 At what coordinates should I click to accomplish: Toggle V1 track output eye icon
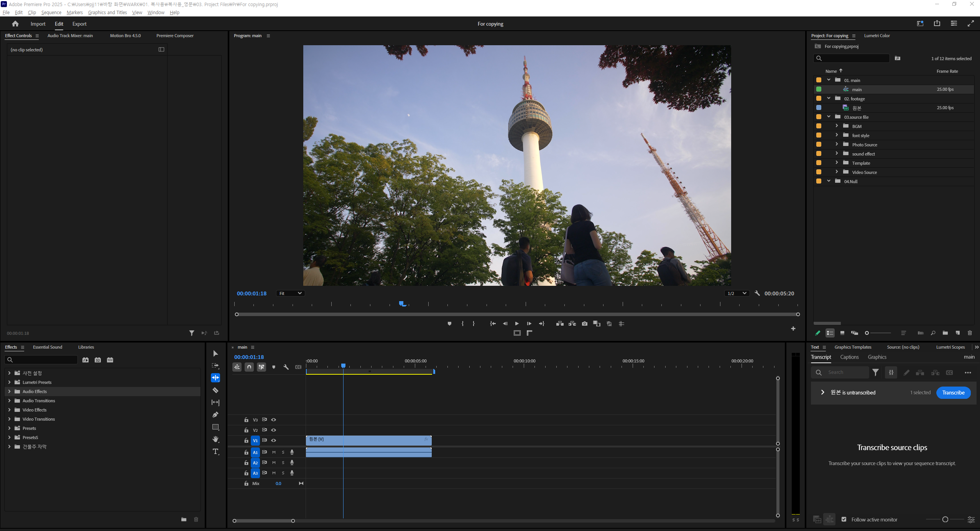point(274,441)
